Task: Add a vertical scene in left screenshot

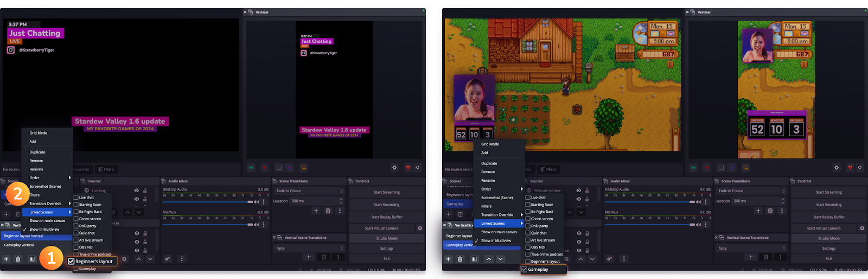Action: pos(7,259)
